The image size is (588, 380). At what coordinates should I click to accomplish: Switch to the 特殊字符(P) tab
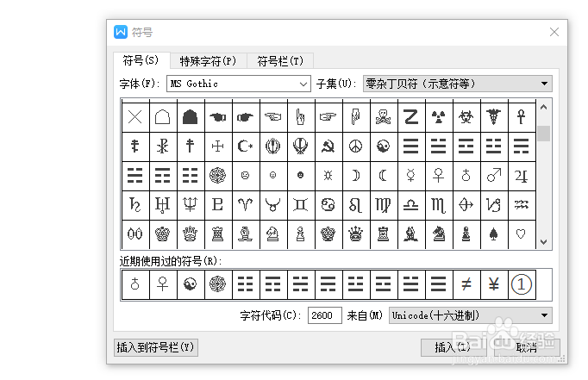[208, 61]
